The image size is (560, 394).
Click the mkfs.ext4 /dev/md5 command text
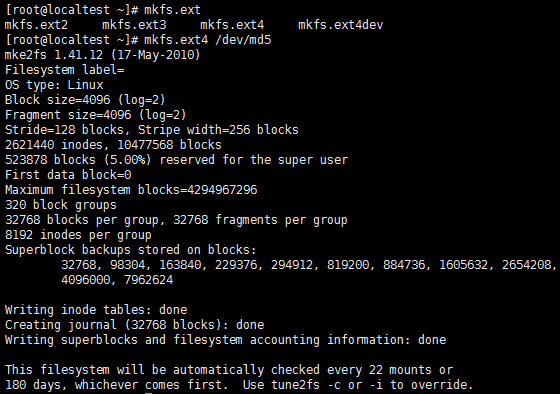point(208,40)
